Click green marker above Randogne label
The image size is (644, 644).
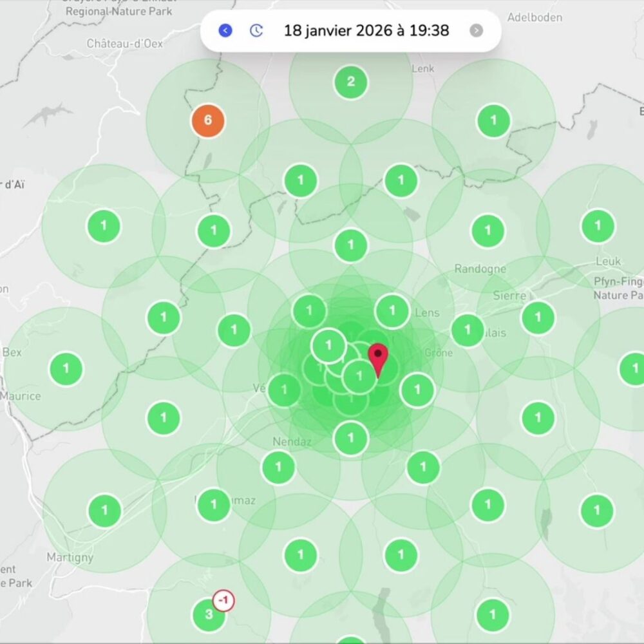488,231
